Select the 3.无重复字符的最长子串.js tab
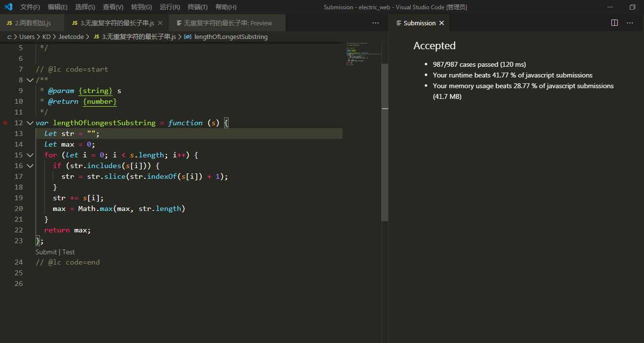The width and height of the screenshot is (644, 343). click(x=117, y=23)
